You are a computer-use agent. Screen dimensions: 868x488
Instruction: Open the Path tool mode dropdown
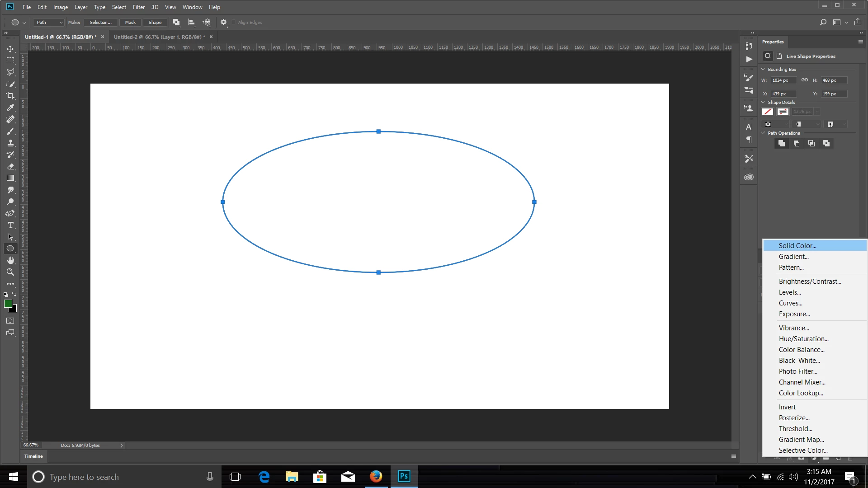(x=49, y=22)
